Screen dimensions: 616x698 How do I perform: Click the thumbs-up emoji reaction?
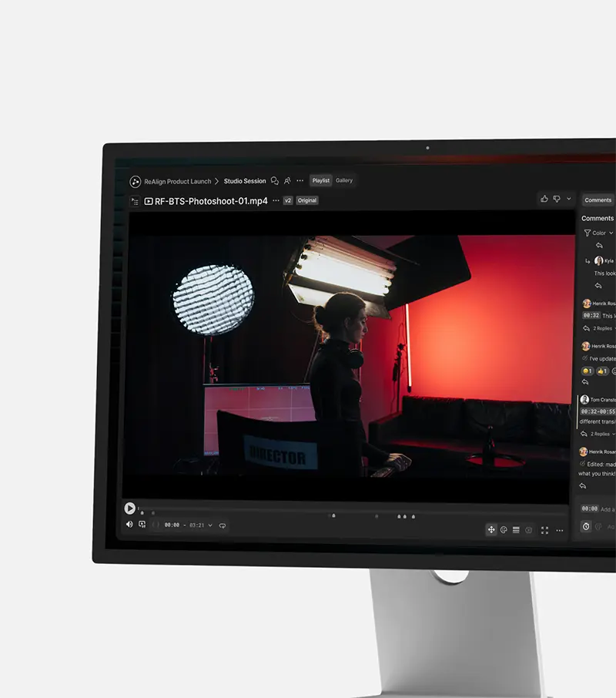602,371
